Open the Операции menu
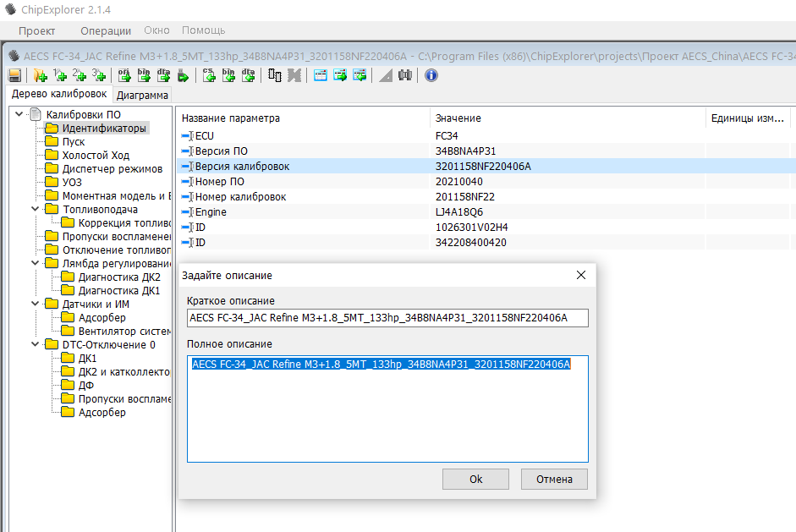This screenshot has width=796, height=532. point(106,30)
